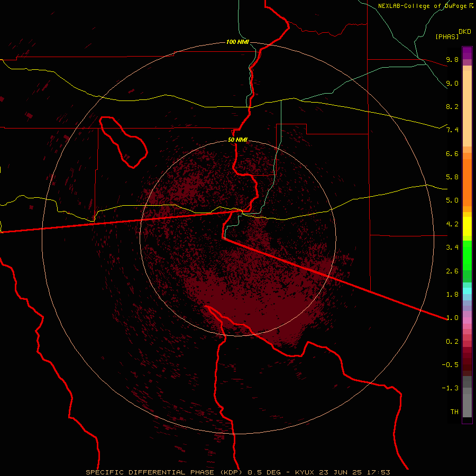Pick the 2.6 legend value
The image size is (476, 476).
[452, 271]
